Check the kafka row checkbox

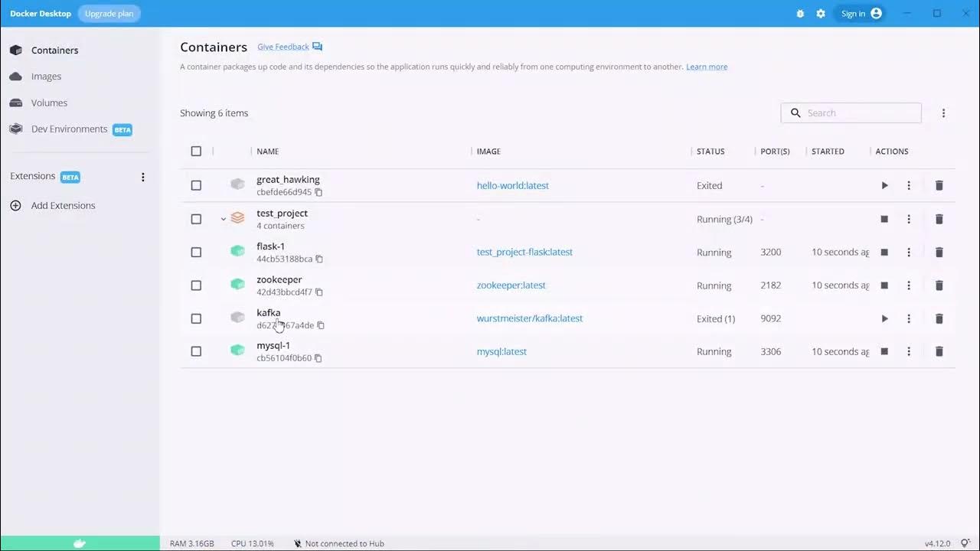[196, 318]
